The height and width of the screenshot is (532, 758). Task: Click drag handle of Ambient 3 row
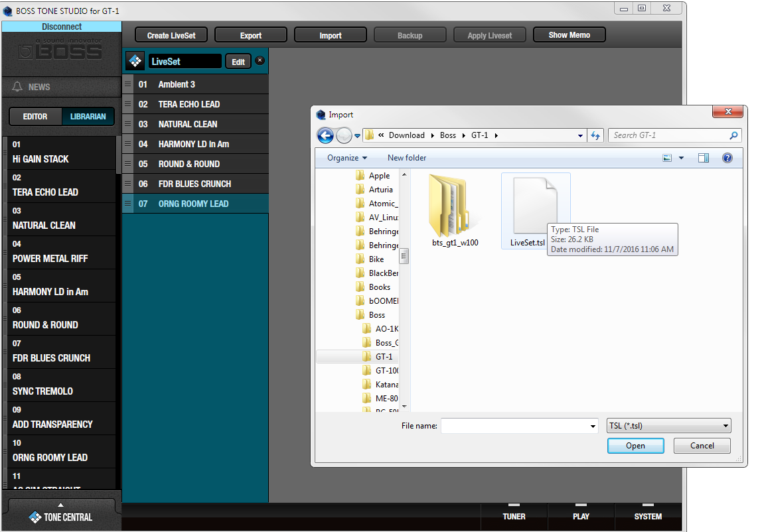(x=127, y=84)
